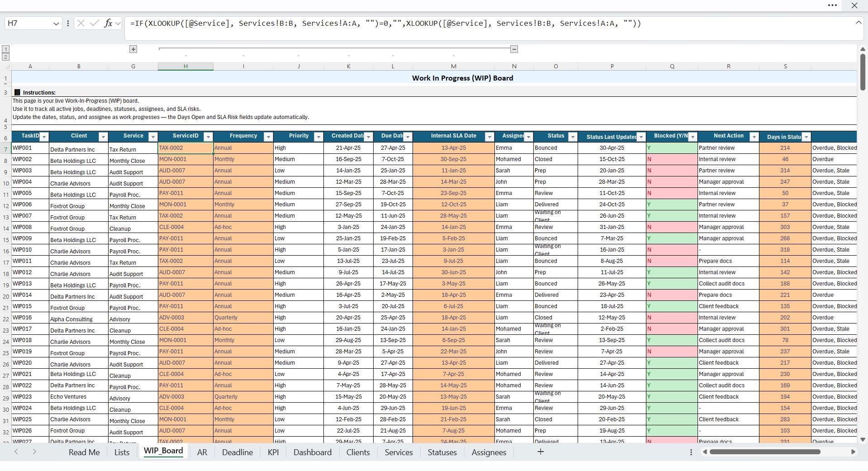Select cell WIP001 in TaskID column

(x=30, y=148)
